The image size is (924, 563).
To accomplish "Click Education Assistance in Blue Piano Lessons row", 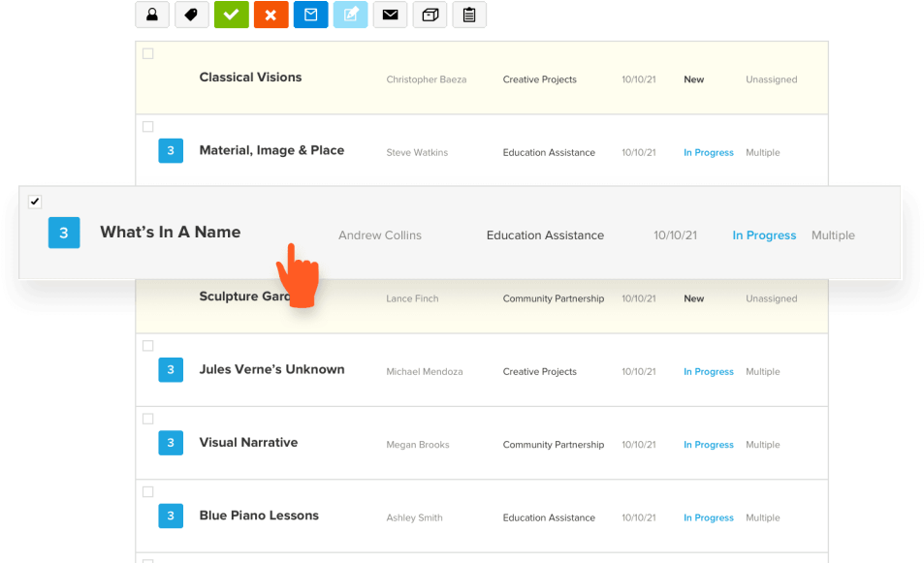I will [549, 517].
